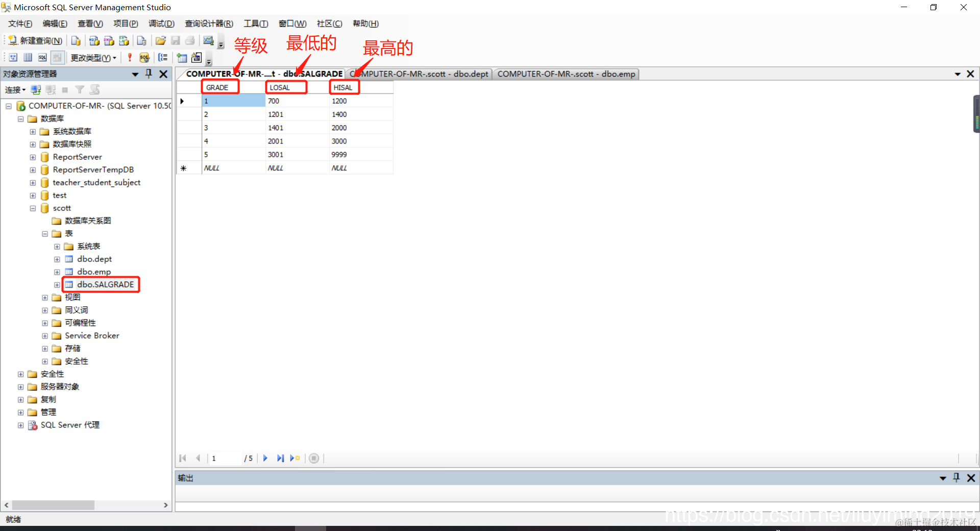Toggle auto-hide pin of Object Explorer panel
The width and height of the screenshot is (980, 531).
[149, 74]
